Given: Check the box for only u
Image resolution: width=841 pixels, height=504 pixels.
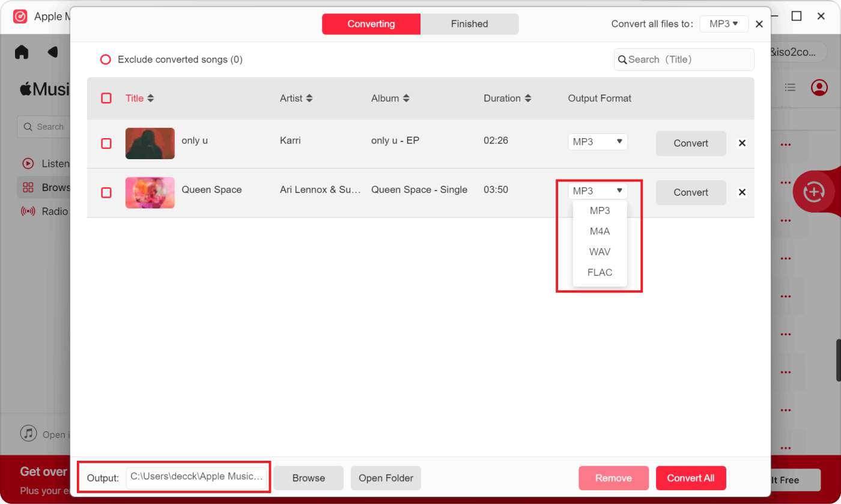Looking at the screenshot, I should (106, 144).
